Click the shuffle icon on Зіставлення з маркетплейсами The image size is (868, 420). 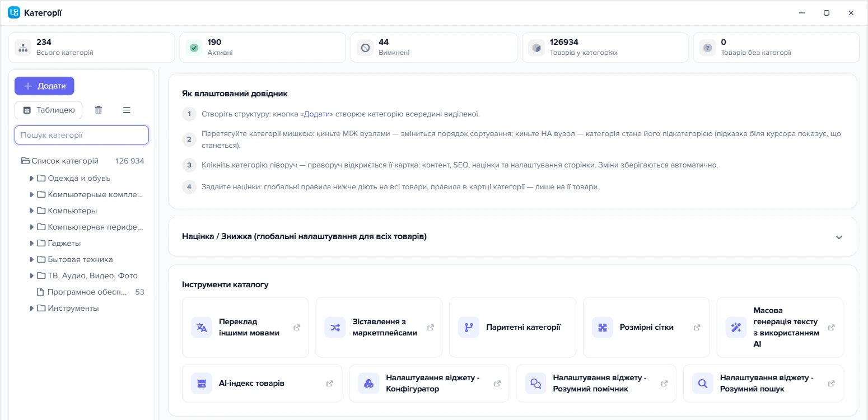tap(335, 328)
